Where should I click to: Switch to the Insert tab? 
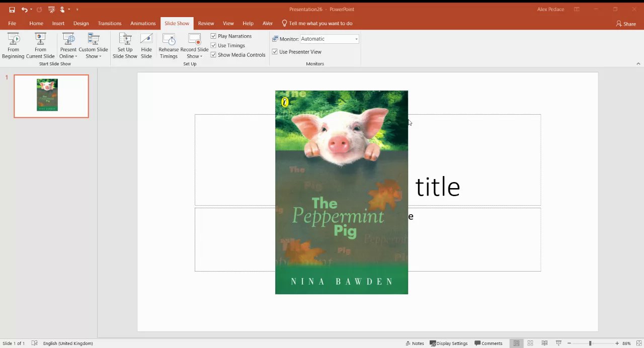coord(58,23)
